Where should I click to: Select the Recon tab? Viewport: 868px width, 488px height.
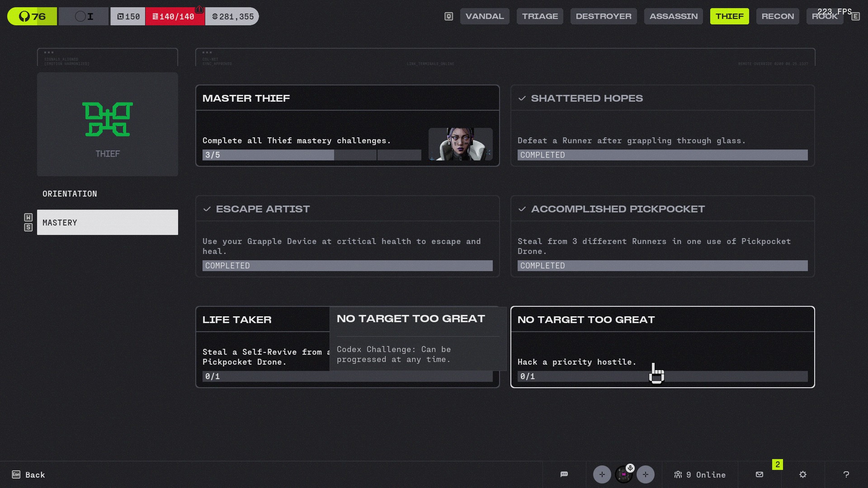pos(777,16)
